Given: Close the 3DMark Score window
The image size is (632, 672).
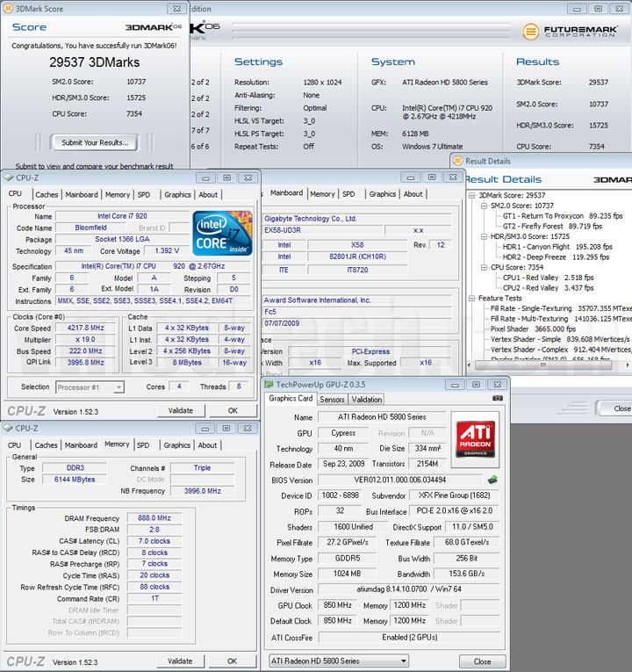Looking at the screenshot, I should pos(176,9).
